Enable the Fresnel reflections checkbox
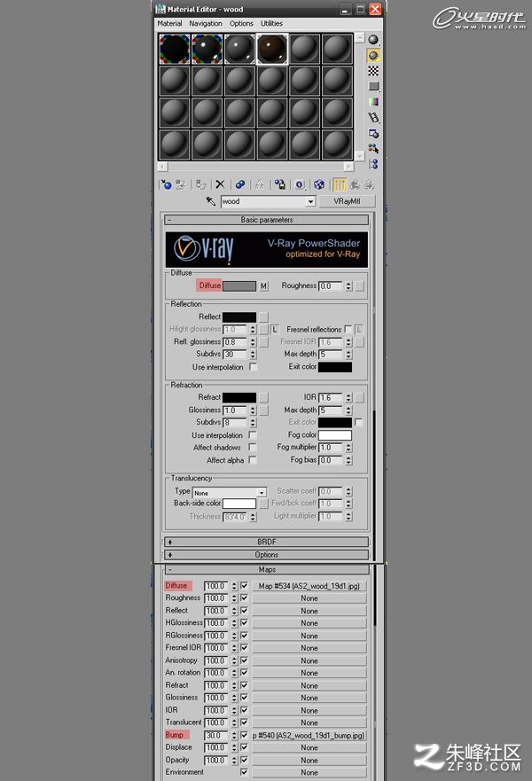 coord(348,329)
